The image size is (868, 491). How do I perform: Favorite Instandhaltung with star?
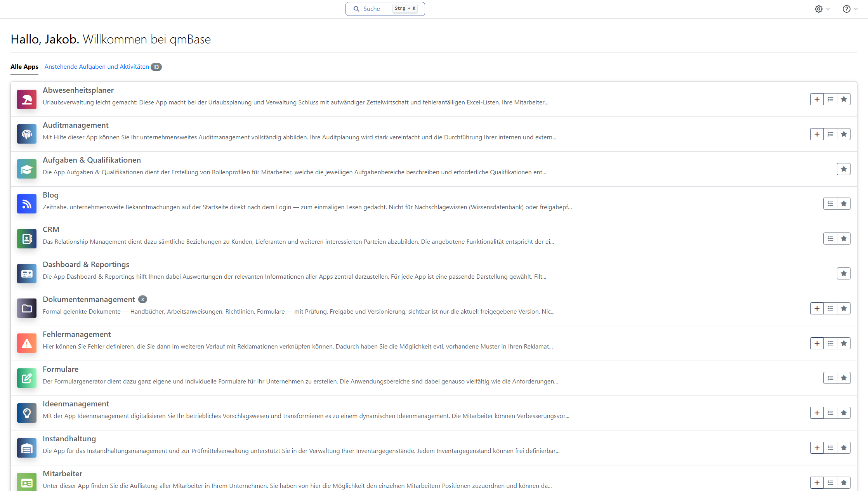(844, 448)
